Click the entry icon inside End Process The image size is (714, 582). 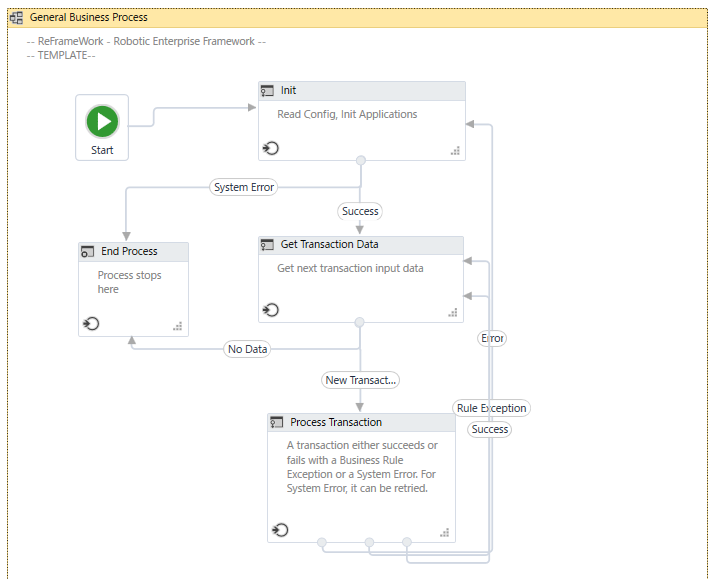click(91, 324)
